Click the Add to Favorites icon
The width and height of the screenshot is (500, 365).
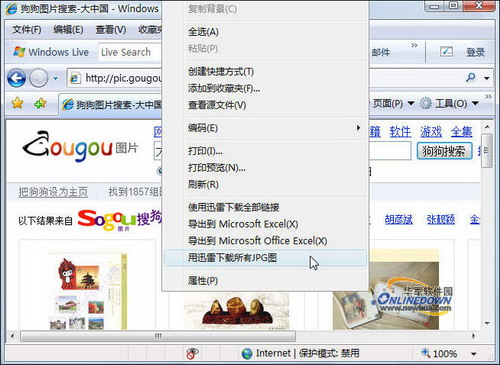click(40, 103)
